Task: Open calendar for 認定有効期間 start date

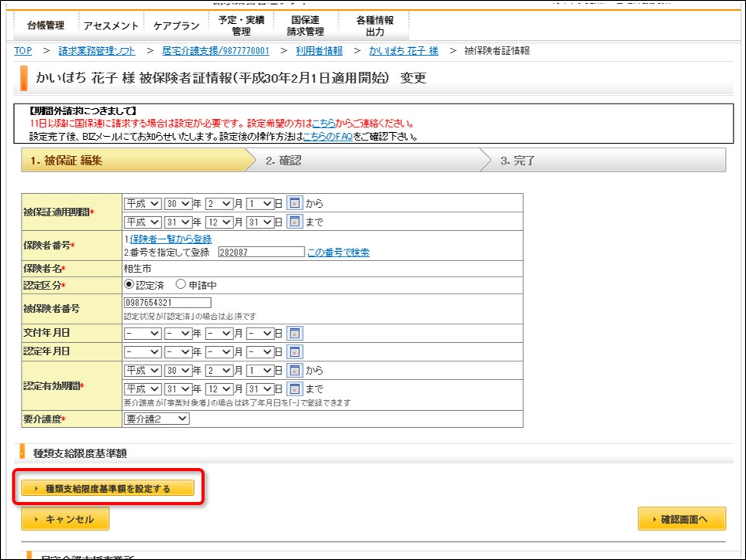Action: (295, 370)
